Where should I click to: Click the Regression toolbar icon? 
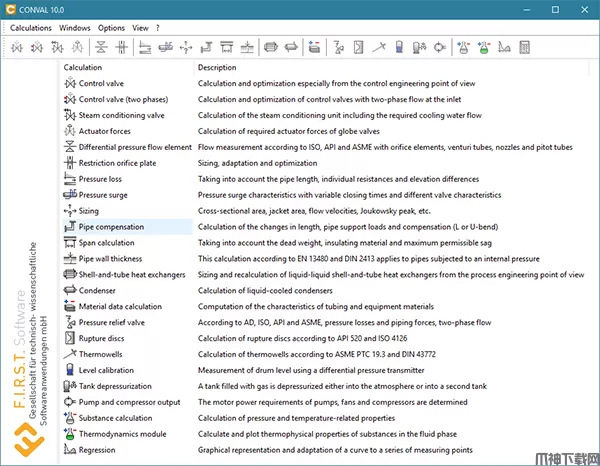point(504,47)
